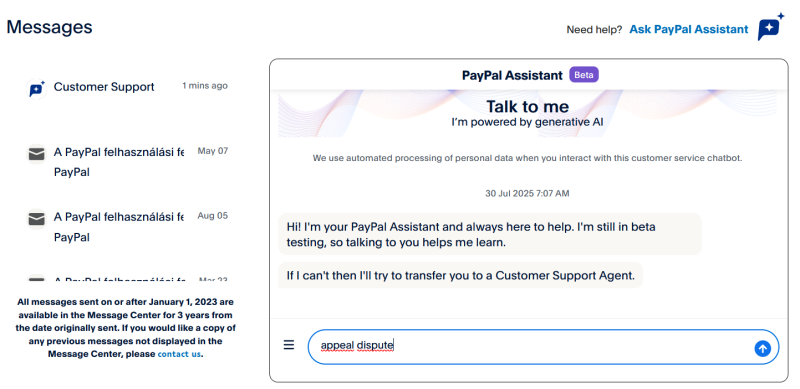Click the purple Beta badge
The width and height of the screenshot is (800, 389).
[x=584, y=75]
